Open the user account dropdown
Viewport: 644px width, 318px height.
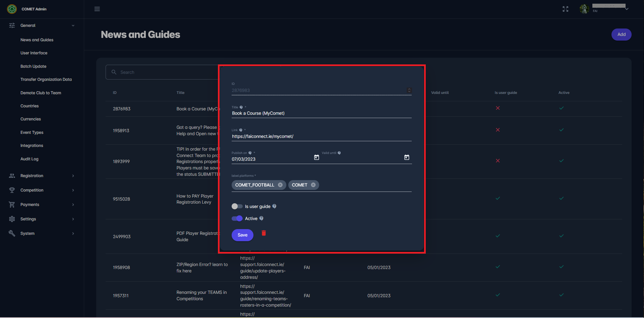tap(626, 9)
